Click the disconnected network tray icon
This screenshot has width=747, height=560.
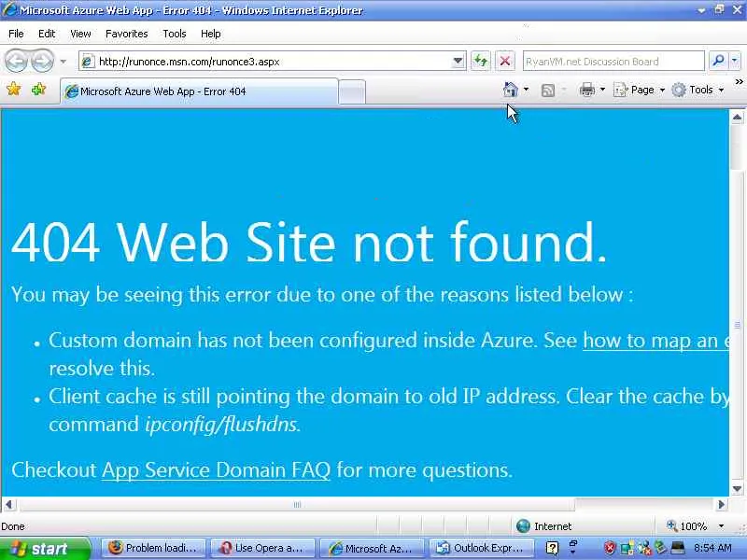tap(644, 549)
